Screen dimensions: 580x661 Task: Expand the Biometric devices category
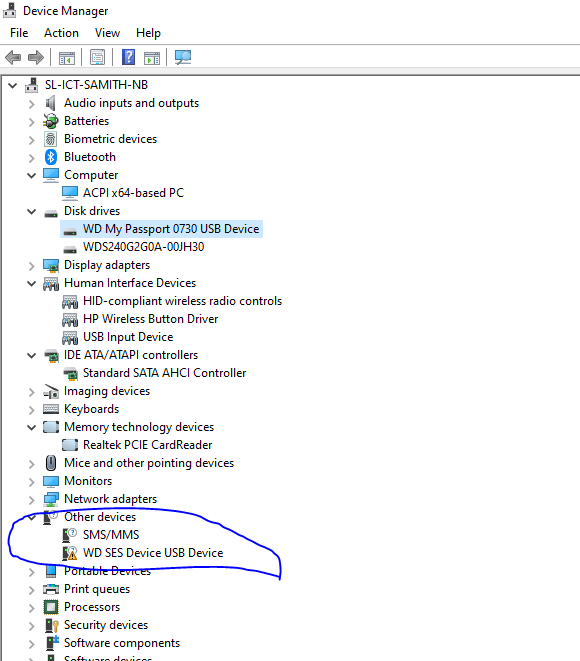click(x=32, y=140)
